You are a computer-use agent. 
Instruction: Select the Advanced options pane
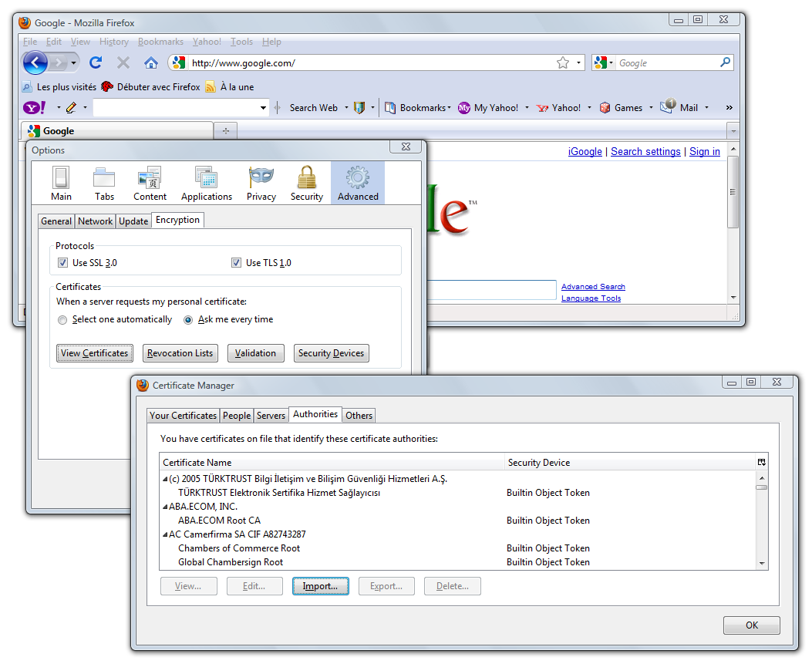[358, 184]
